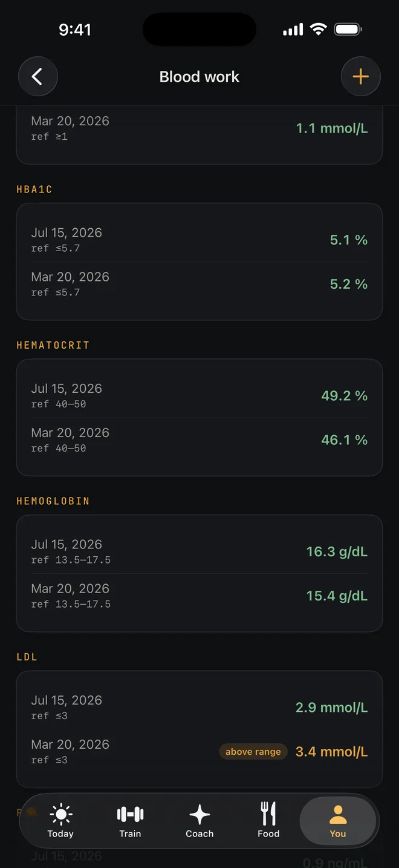Open the Coach sparkle tab
The height and width of the screenshot is (868, 399).
(199, 821)
